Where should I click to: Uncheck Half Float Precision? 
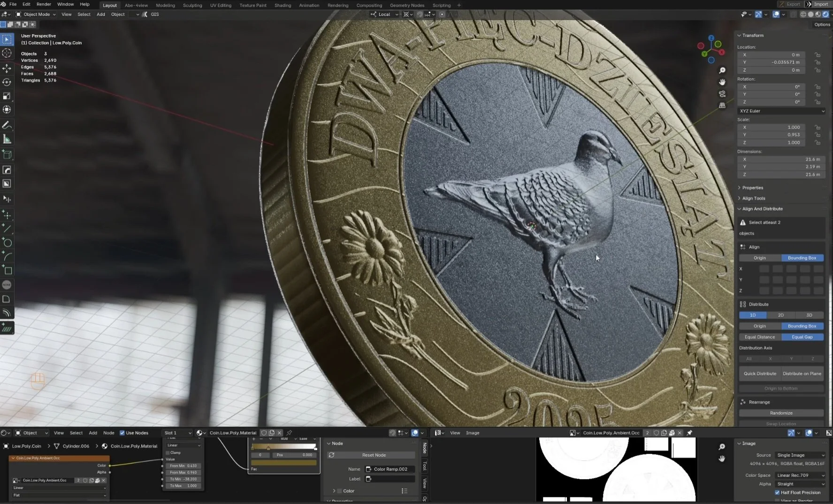777,492
